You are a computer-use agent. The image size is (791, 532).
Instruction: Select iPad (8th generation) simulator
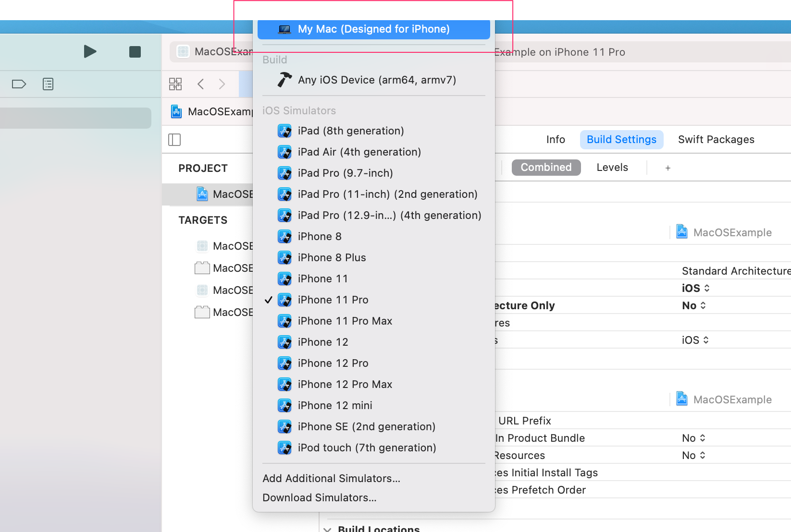374,131
